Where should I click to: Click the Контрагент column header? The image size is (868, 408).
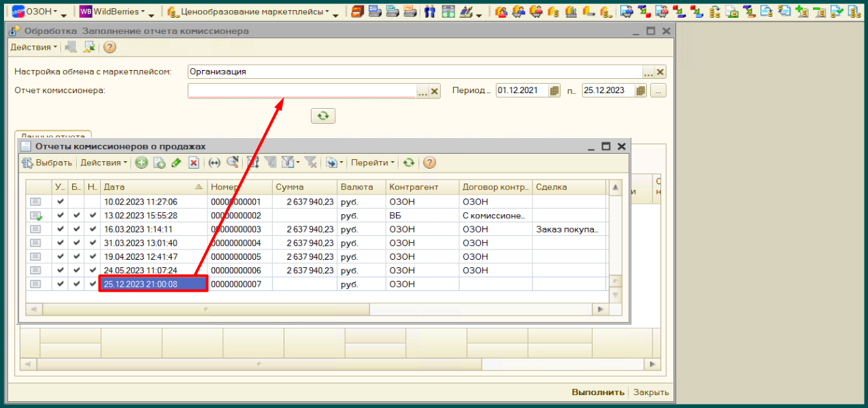pos(422,187)
